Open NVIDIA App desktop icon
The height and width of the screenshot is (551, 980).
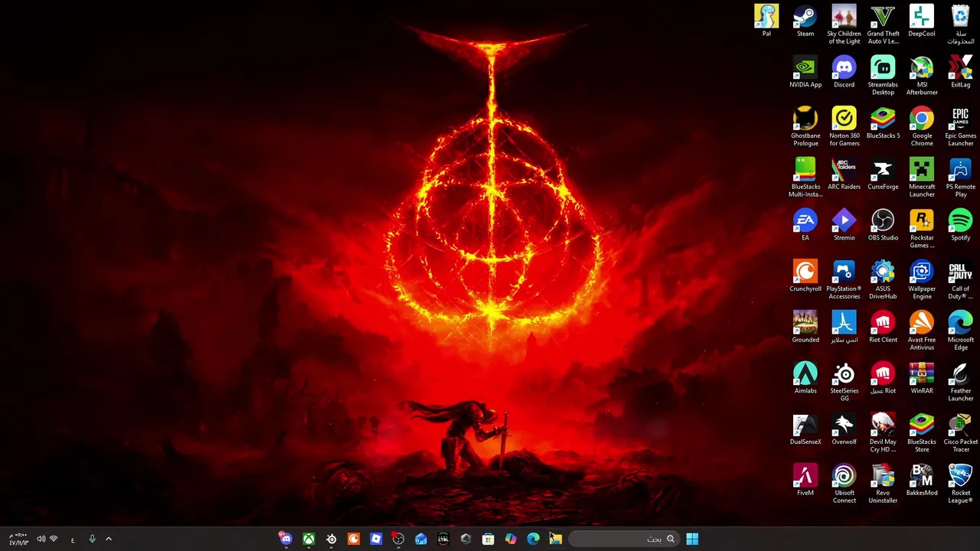pyautogui.click(x=805, y=73)
